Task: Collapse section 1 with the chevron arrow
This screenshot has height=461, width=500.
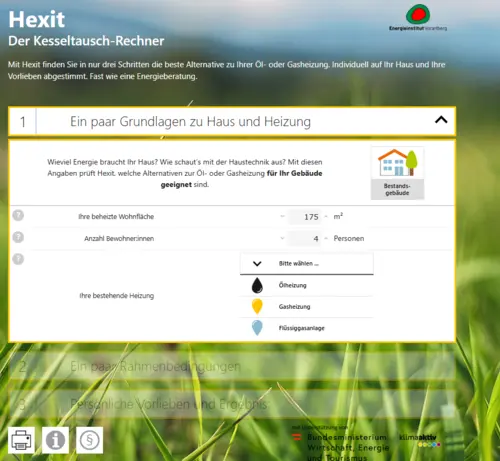Action: pos(441,120)
